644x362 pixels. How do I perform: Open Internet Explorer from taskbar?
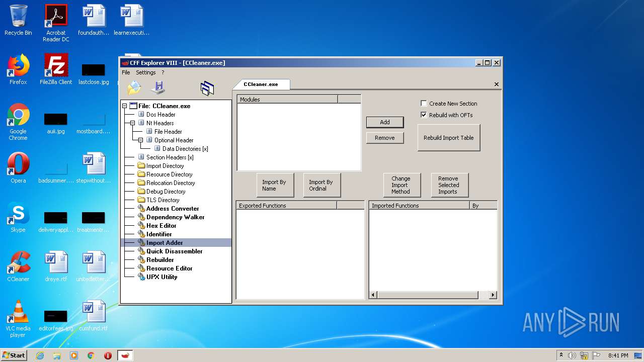point(40,355)
